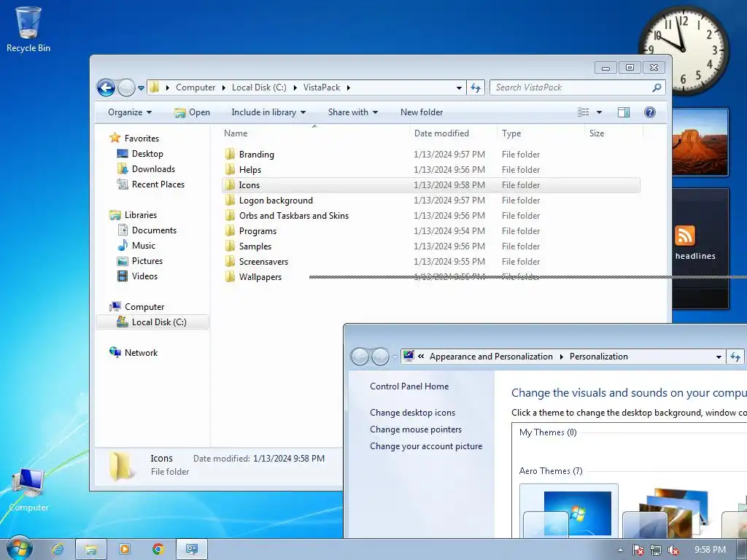Image resolution: width=747 pixels, height=560 pixels.
Task: Click the slideshow gadget picture
Action: point(700,142)
